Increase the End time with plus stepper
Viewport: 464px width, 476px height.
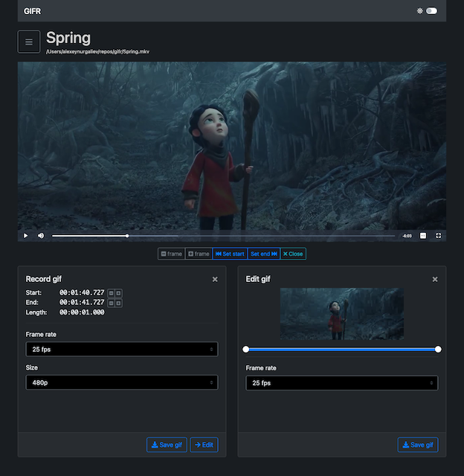click(x=119, y=303)
